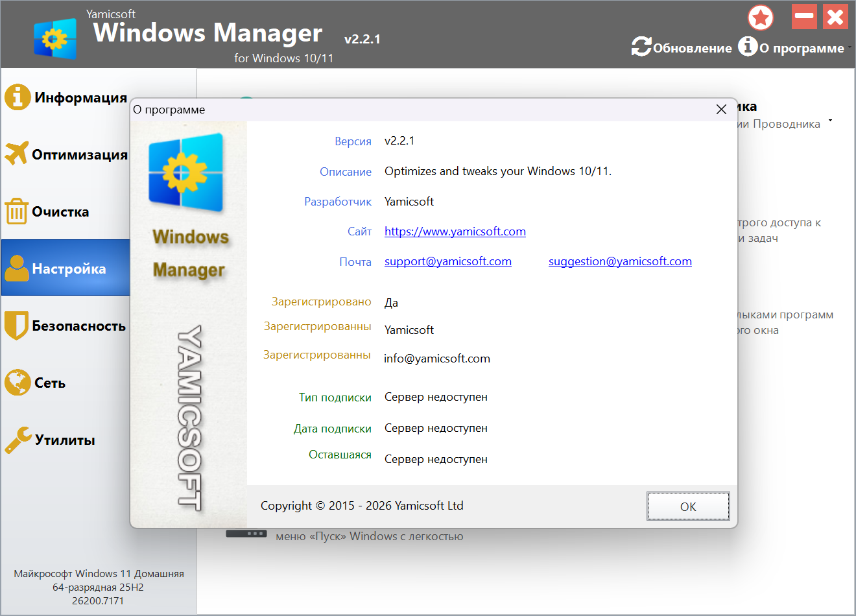Open the https://www.yamicsoft.com website link
The height and width of the screenshot is (616, 856).
click(455, 231)
